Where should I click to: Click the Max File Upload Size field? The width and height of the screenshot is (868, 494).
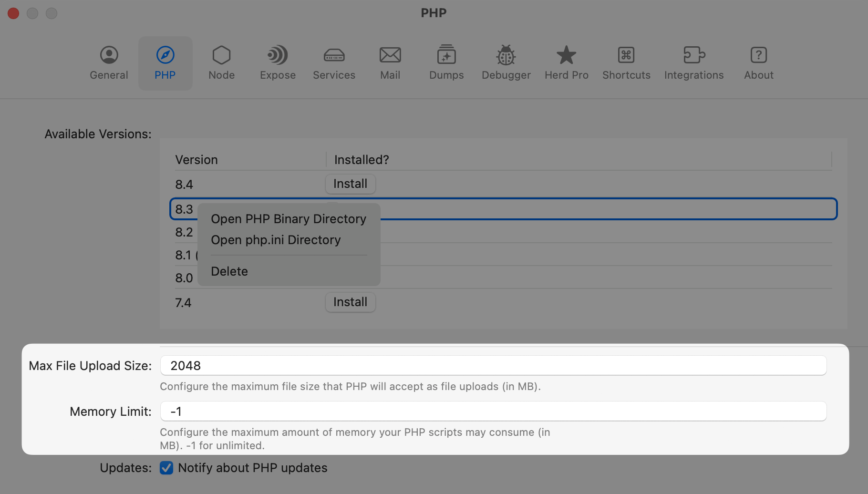[x=493, y=365]
